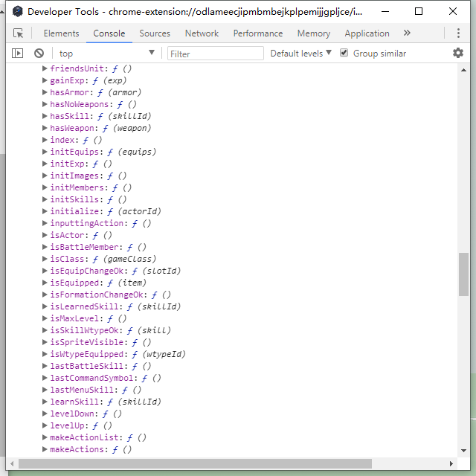Expand the isActor function entry
476x476 pixels.
coord(45,235)
